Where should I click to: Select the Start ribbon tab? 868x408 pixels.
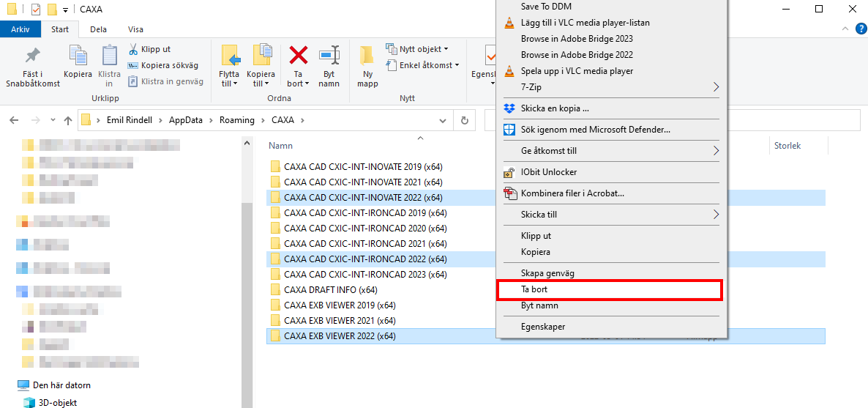coord(60,29)
